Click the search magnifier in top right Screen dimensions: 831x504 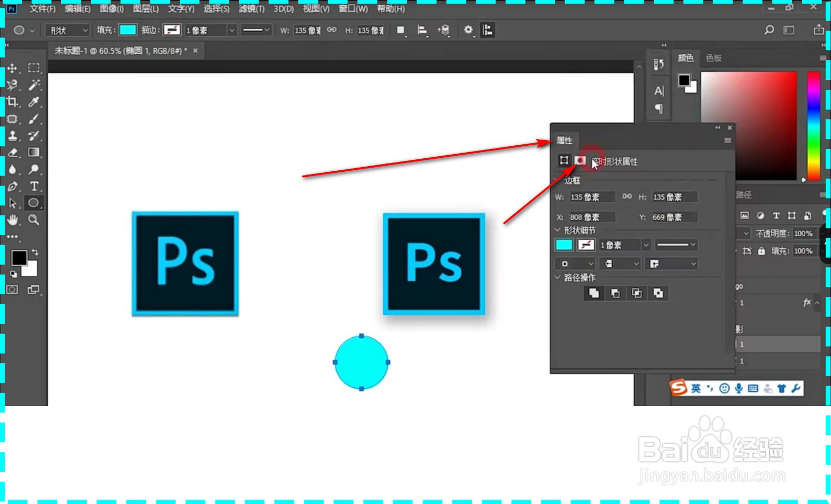click(x=769, y=30)
